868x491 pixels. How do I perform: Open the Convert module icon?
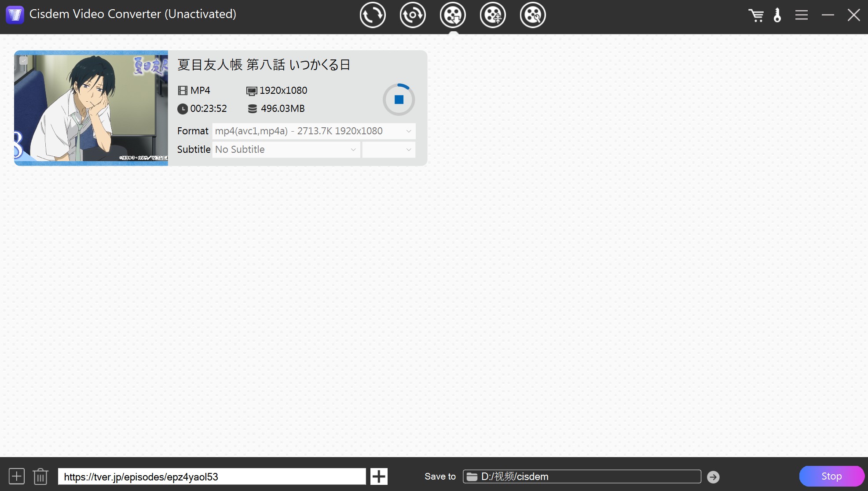(372, 15)
